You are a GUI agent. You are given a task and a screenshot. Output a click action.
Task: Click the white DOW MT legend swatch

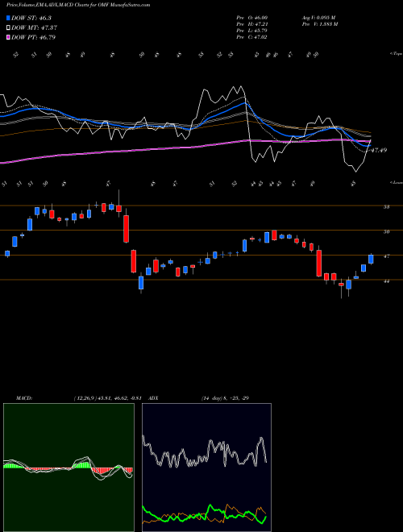point(9,28)
